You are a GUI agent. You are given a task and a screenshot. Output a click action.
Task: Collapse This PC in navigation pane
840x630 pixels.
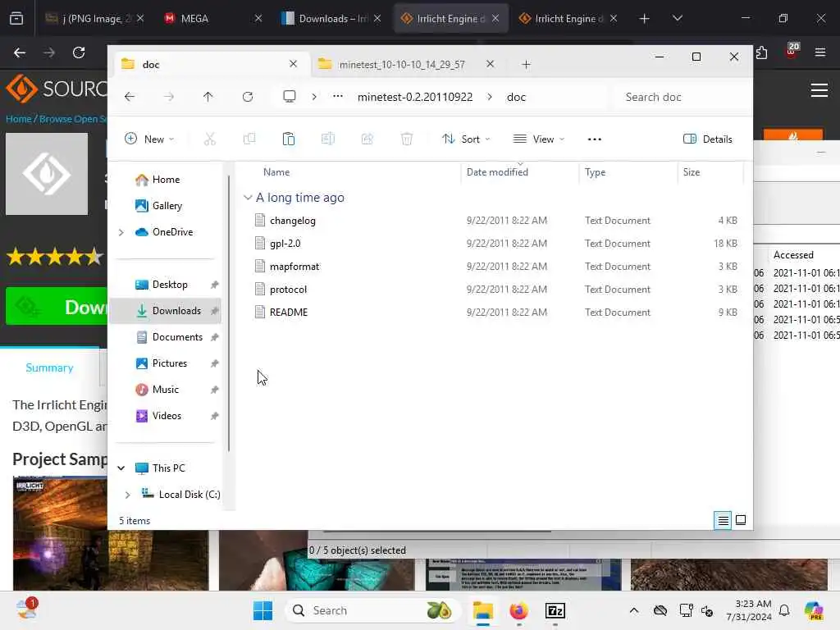tap(121, 468)
